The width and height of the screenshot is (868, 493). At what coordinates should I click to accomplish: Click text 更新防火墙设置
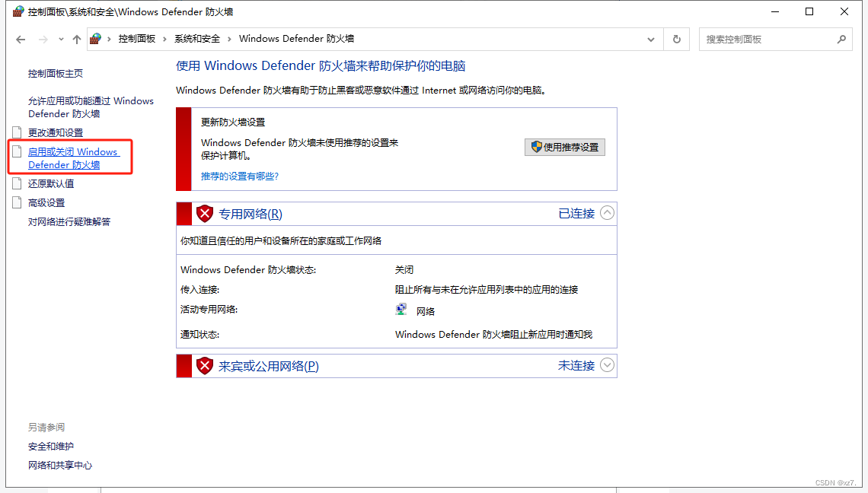[233, 122]
